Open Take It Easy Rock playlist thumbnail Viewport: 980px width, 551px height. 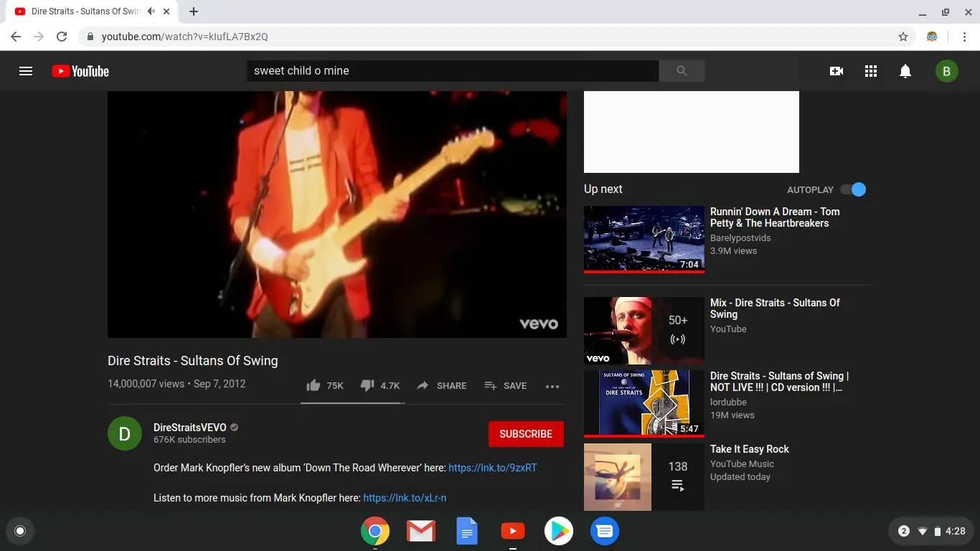pyautogui.click(x=644, y=477)
